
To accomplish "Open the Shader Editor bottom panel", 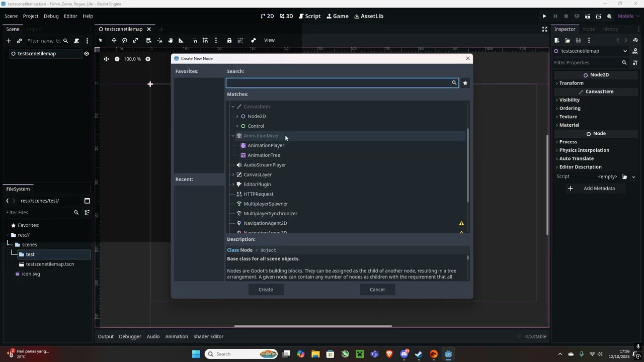I will (x=208, y=336).
